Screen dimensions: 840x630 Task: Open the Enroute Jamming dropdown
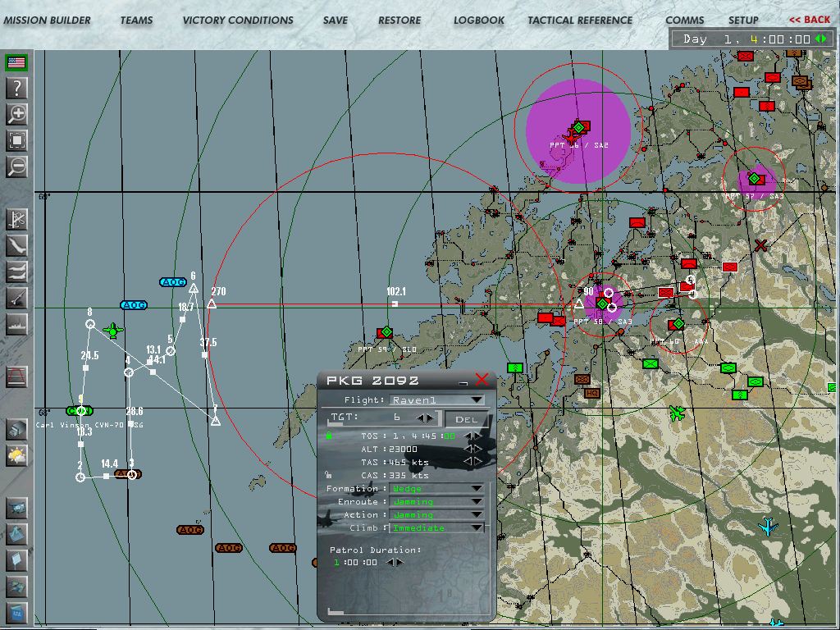coord(436,502)
